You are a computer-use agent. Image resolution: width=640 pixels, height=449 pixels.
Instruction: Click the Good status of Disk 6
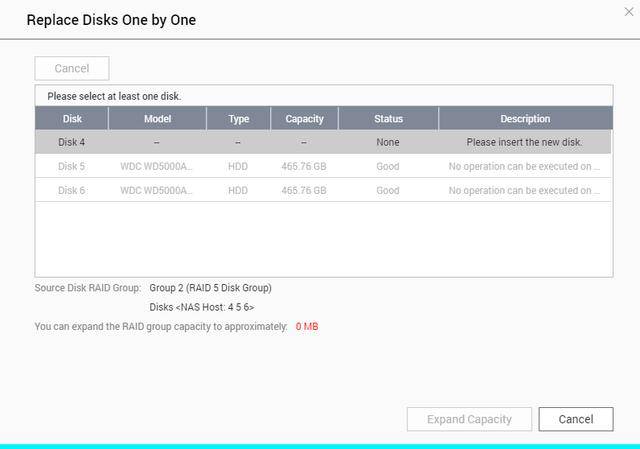[388, 190]
